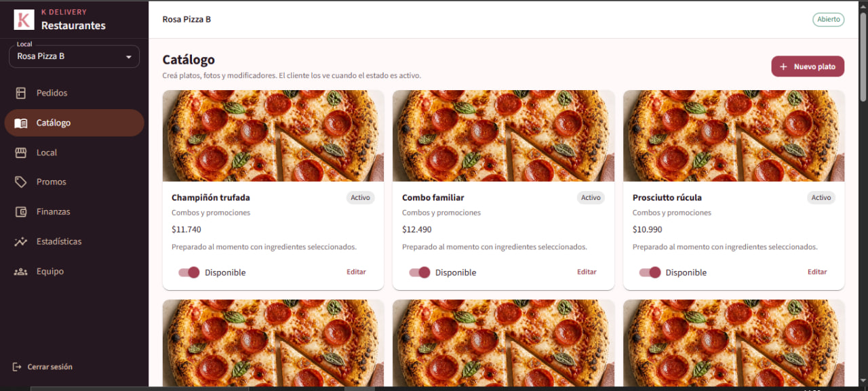Click the Prosciutto rúcula pizza photo
The width and height of the screenshot is (868, 391).
(x=734, y=136)
